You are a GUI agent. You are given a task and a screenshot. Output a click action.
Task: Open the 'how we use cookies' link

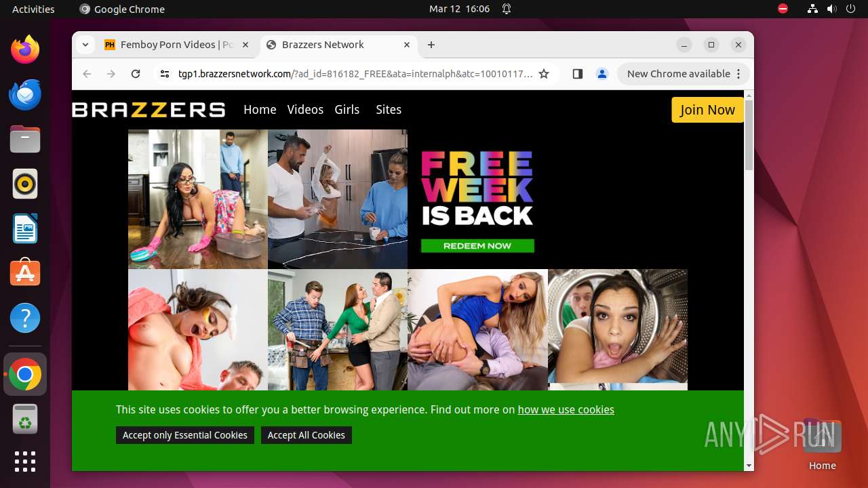(x=566, y=409)
